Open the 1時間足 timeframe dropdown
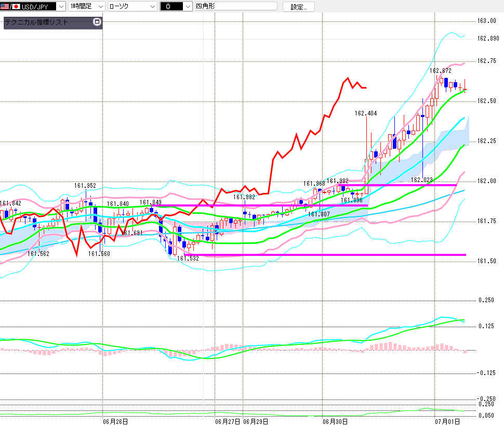The width and height of the screenshot is (504, 426). (x=86, y=6)
